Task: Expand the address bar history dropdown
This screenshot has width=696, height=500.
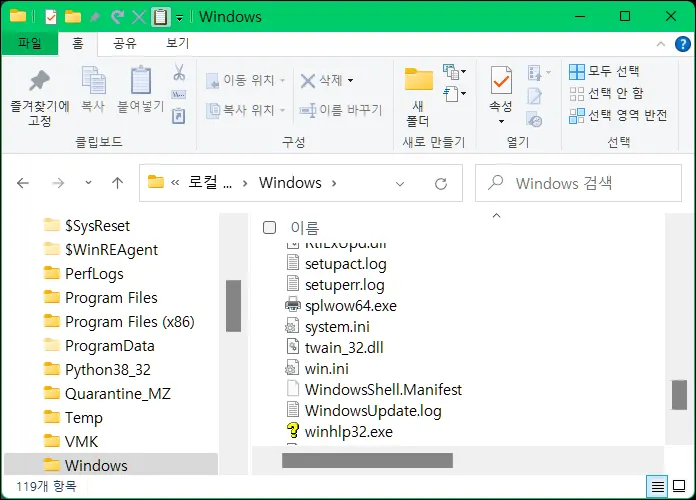Action: [400, 183]
